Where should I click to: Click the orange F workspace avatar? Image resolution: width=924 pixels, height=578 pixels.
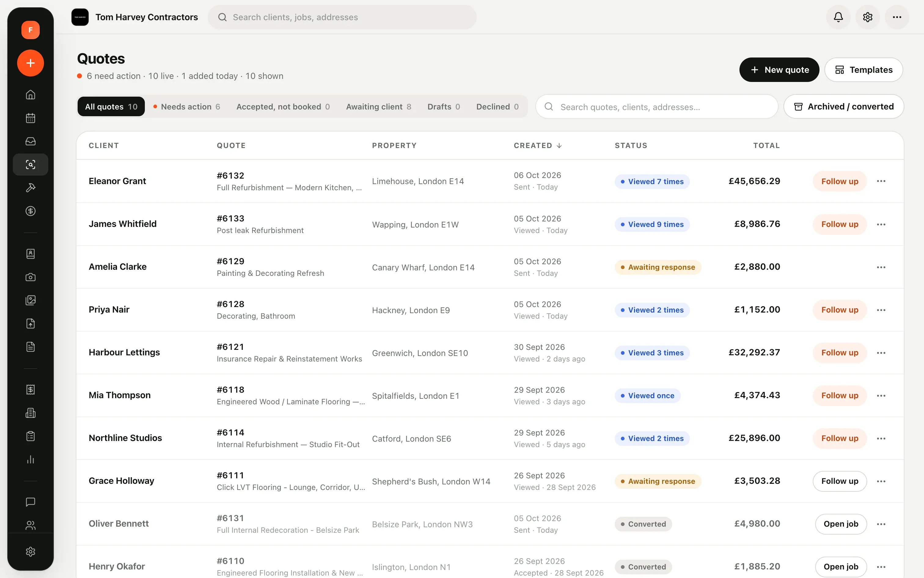point(31,30)
